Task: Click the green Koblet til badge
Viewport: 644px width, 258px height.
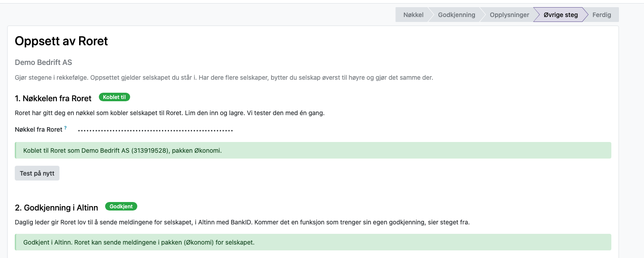Action: point(114,97)
